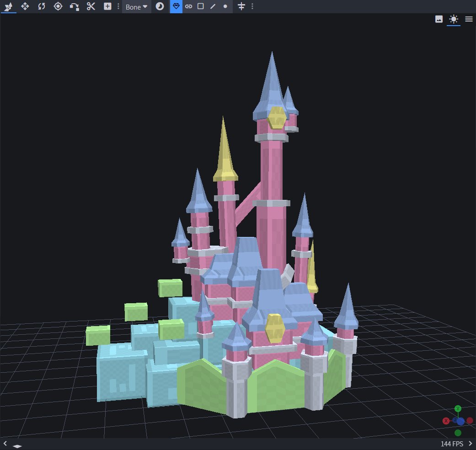Click the Y axis on the navigation gizmo
This screenshot has height=450, width=476.
458,409
